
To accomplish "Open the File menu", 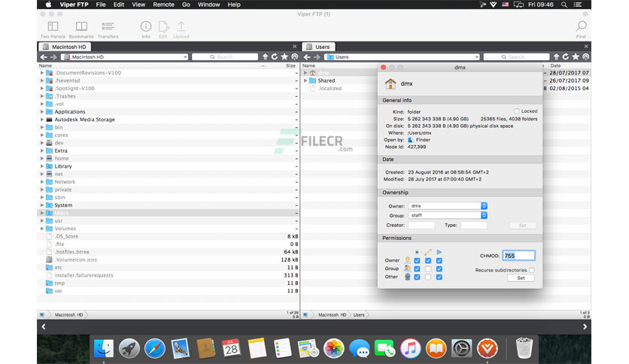I will coord(101,5).
